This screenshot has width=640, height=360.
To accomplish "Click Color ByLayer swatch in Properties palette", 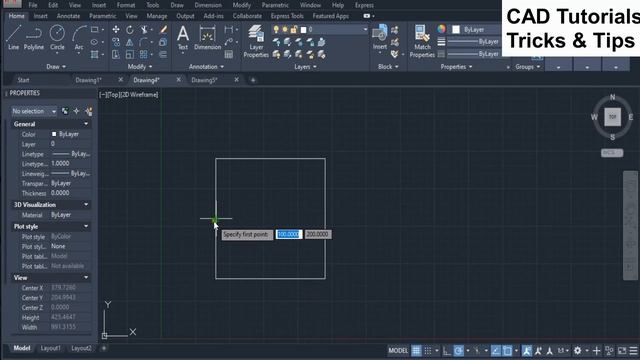I will (x=54, y=134).
